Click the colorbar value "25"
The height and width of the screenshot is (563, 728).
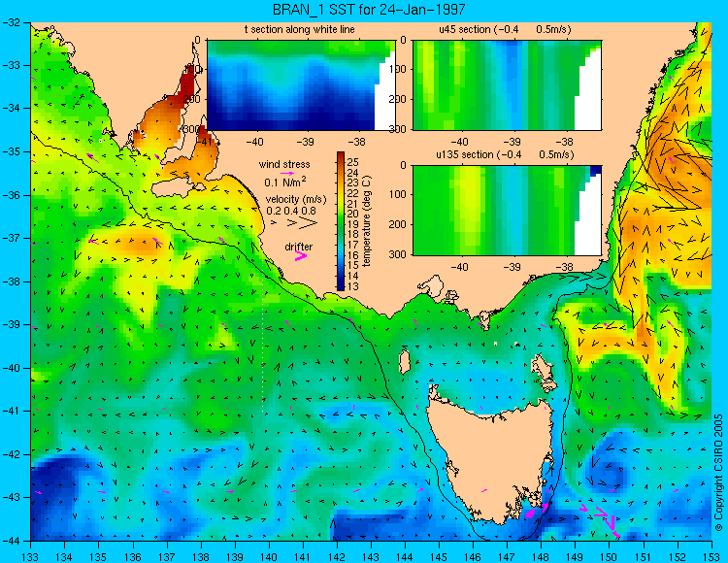(x=353, y=162)
